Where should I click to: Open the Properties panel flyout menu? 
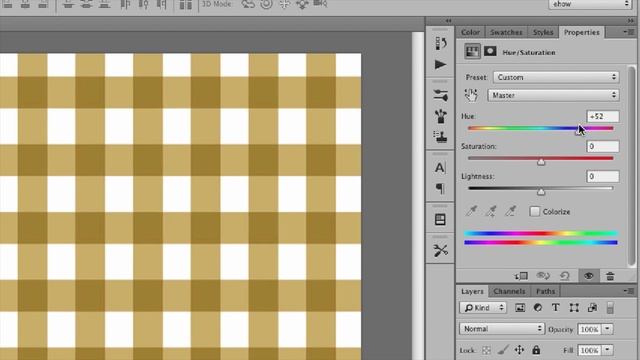(629, 32)
